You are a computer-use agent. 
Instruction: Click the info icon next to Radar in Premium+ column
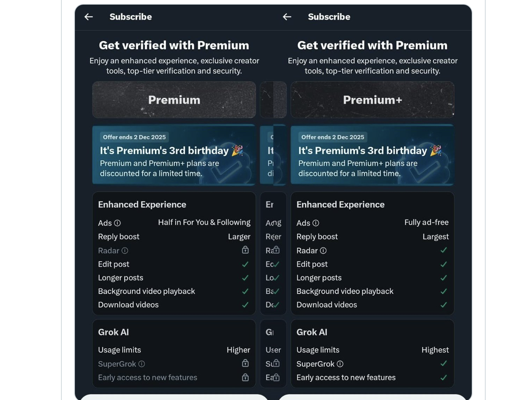pos(324,251)
